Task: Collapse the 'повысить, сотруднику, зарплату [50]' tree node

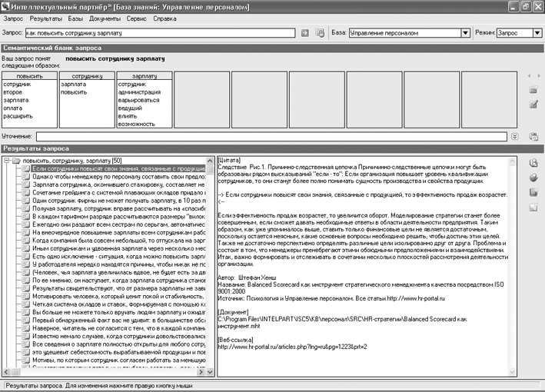Action: (7, 161)
